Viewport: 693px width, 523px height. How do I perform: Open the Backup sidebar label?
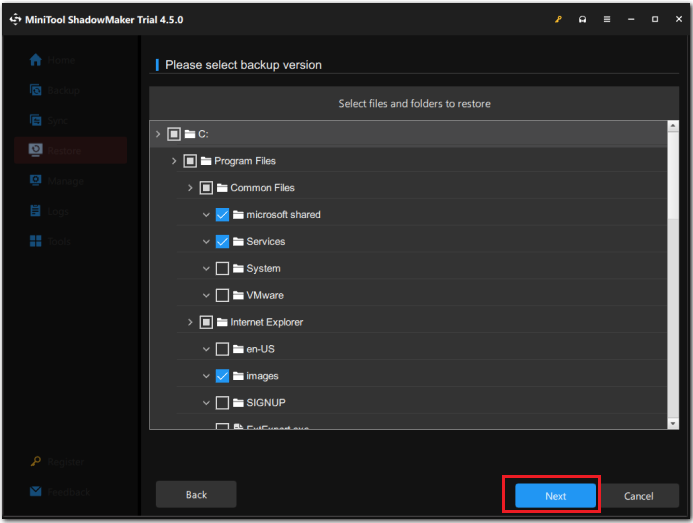coord(64,91)
